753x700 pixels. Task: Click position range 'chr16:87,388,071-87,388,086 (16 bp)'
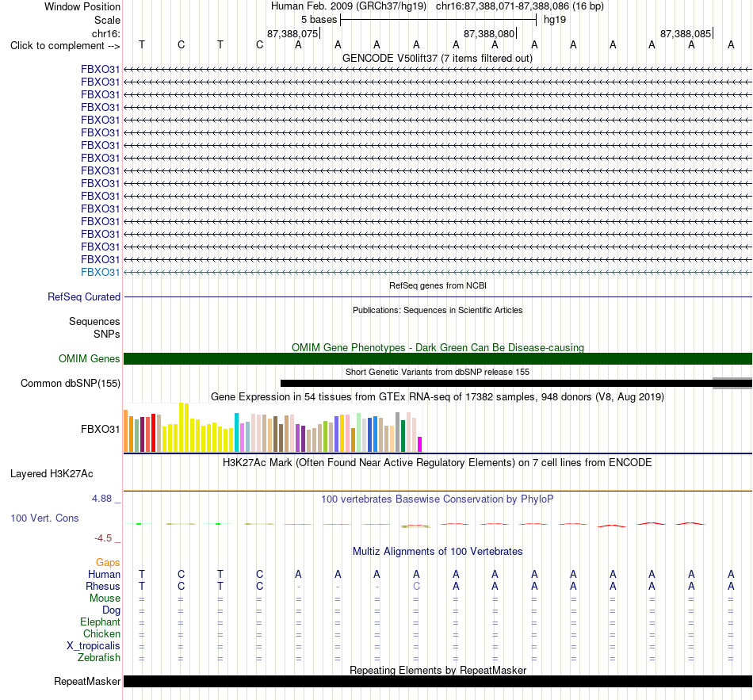pyautogui.click(x=520, y=6)
